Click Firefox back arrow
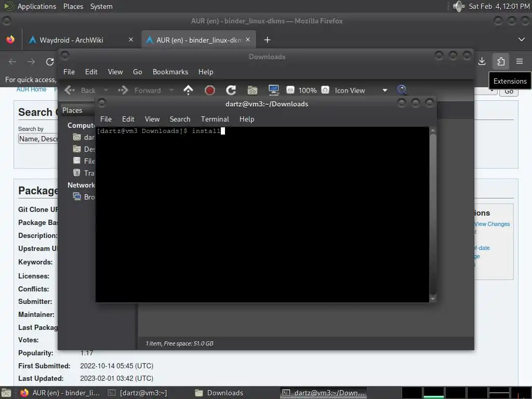The width and height of the screenshot is (532, 399). 12,62
